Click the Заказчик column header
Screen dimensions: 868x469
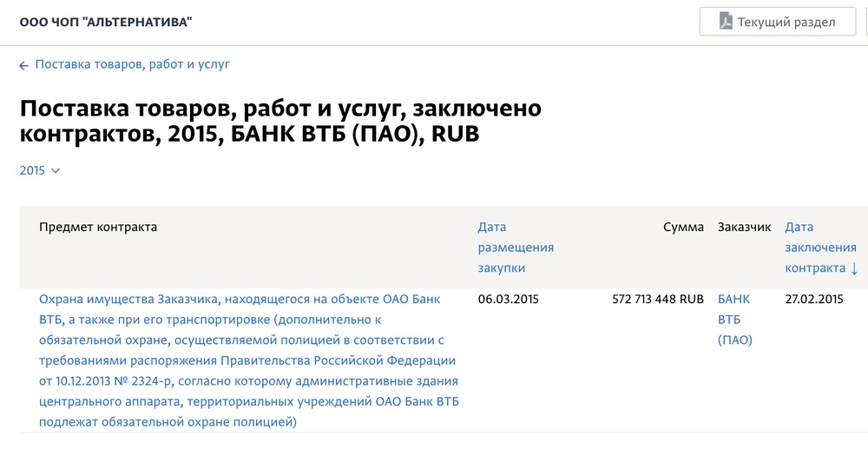(x=744, y=227)
